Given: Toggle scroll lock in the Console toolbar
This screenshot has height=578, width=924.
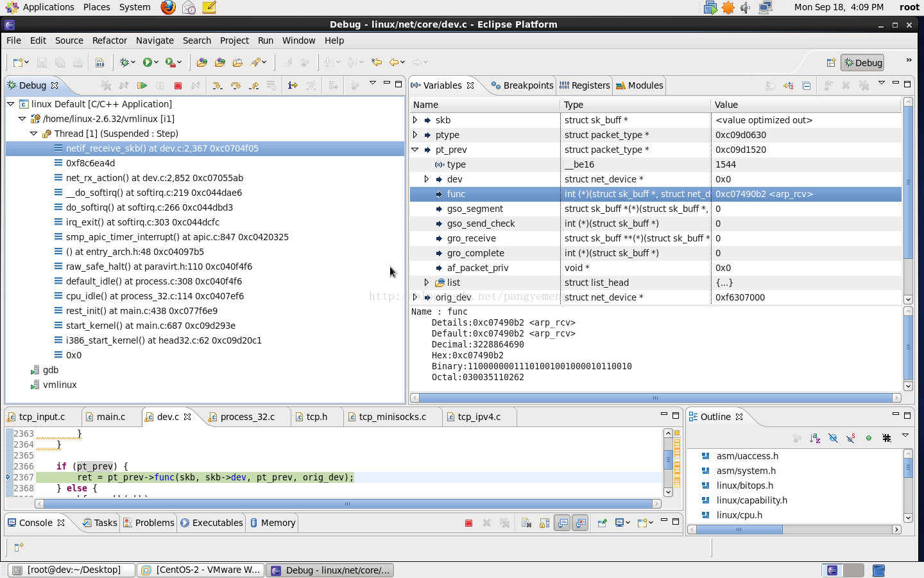Looking at the screenshot, I should [544, 523].
